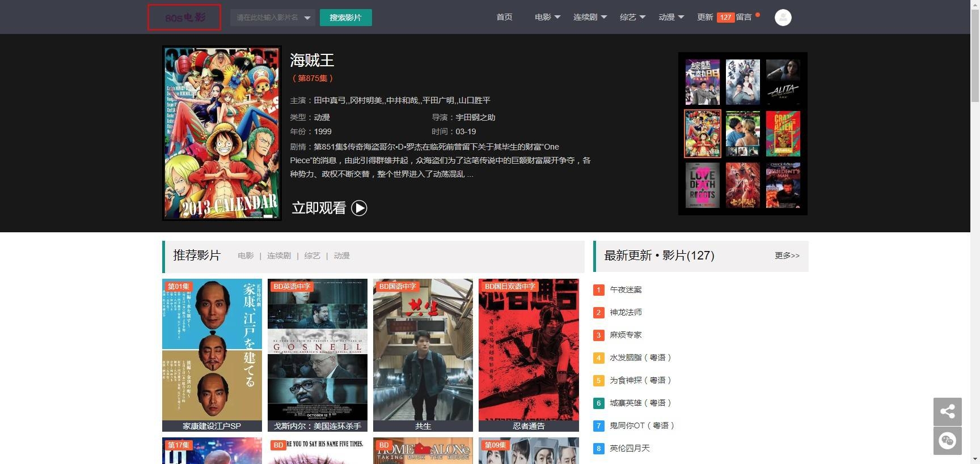Select the Love Death Robots thumbnail
This screenshot has height=464, width=980.
pos(702,185)
